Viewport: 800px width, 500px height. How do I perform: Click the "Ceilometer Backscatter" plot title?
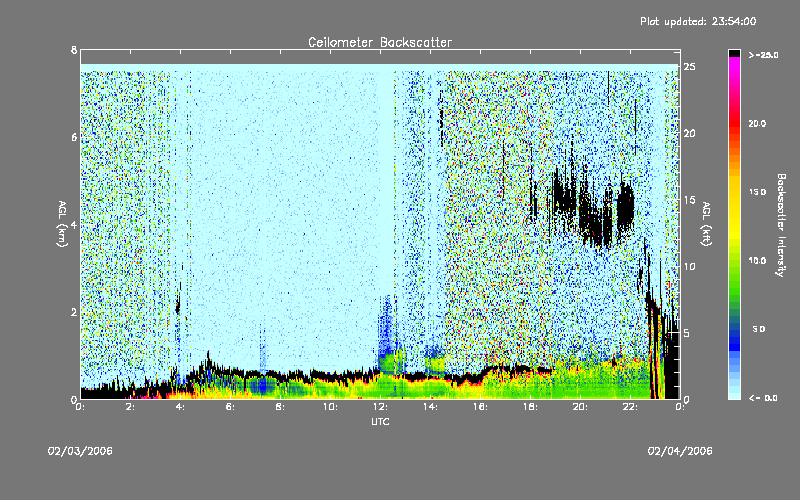click(380, 42)
